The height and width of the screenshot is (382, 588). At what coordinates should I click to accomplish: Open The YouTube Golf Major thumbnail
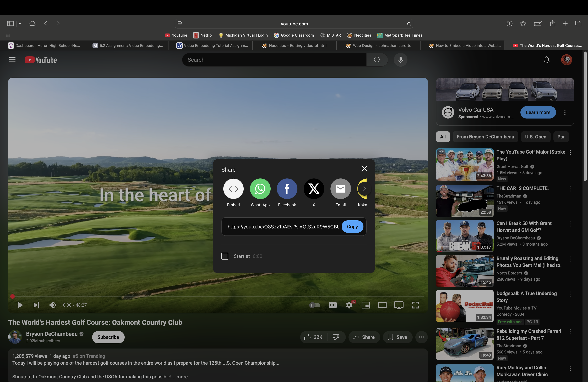(x=465, y=165)
